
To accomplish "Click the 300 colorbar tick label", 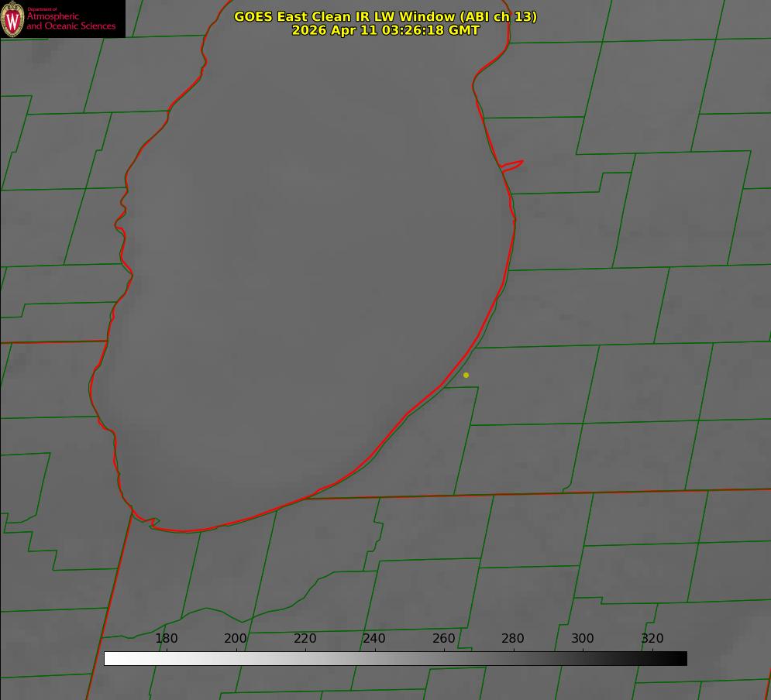I will point(583,638).
